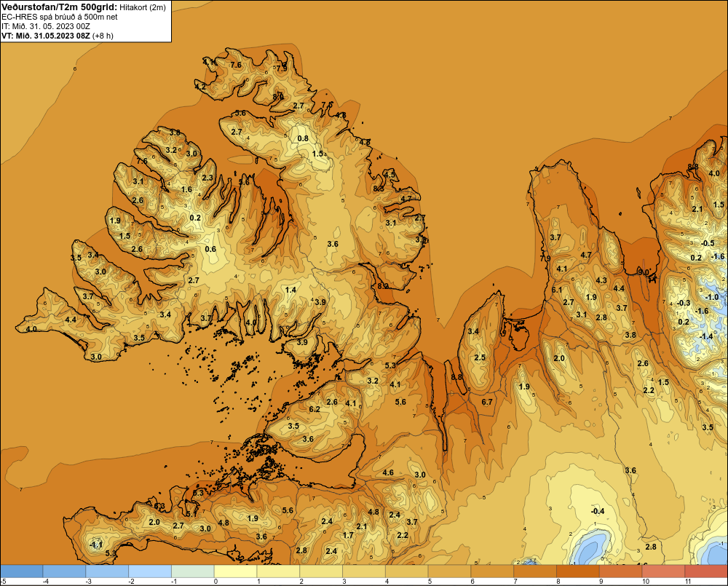Viewport: 728px width, 586px height.
Task: Click the 'Hitakort (2m)' label
Action: [x=143, y=7]
